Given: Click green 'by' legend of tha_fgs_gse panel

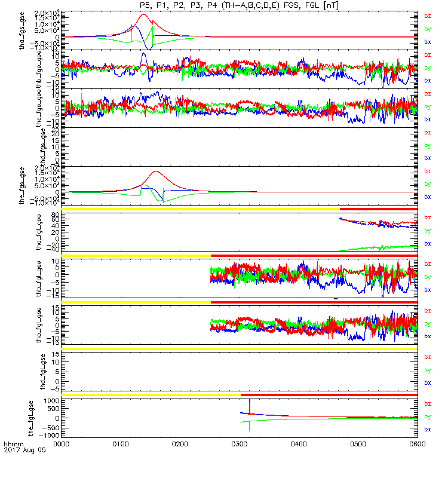Looking at the screenshot, I should (x=428, y=29).
